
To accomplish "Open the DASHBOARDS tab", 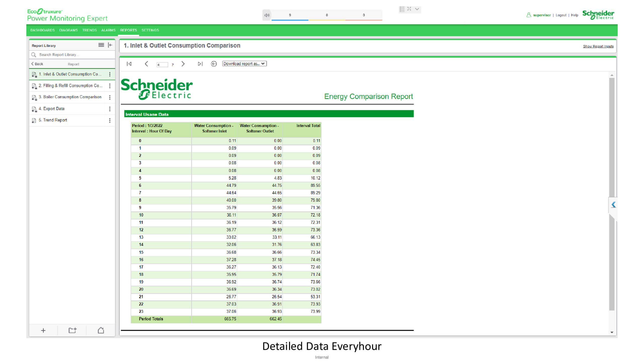I will coord(43,30).
